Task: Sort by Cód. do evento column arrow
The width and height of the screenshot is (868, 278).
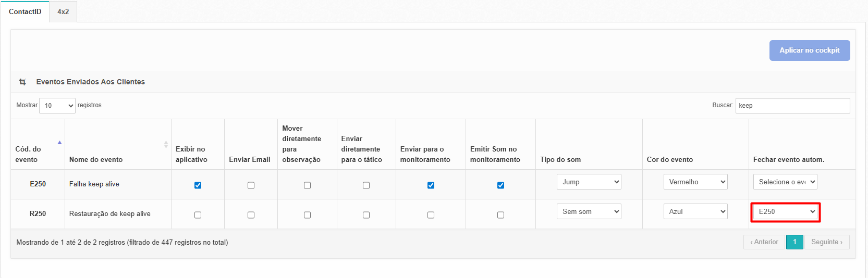Action: (59, 143)
